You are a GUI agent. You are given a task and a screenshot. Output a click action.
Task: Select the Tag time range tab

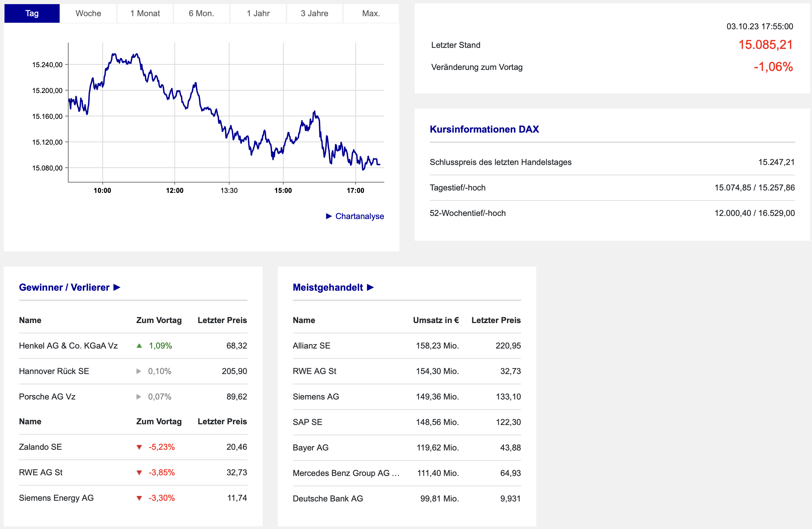[32, 13]
